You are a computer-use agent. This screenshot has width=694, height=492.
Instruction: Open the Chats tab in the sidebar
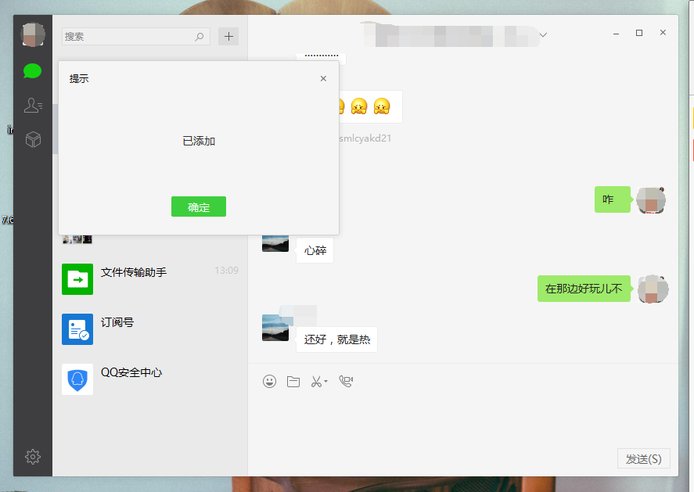32,71
